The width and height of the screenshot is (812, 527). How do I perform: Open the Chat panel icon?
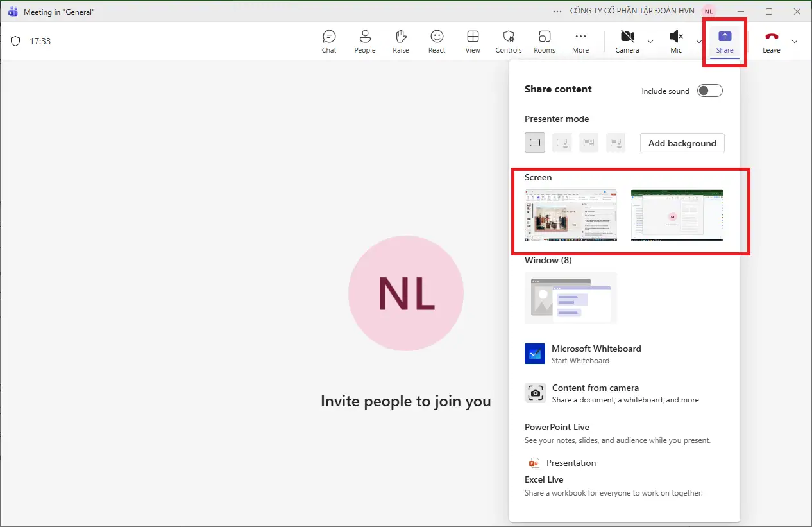tap(329, 41)
